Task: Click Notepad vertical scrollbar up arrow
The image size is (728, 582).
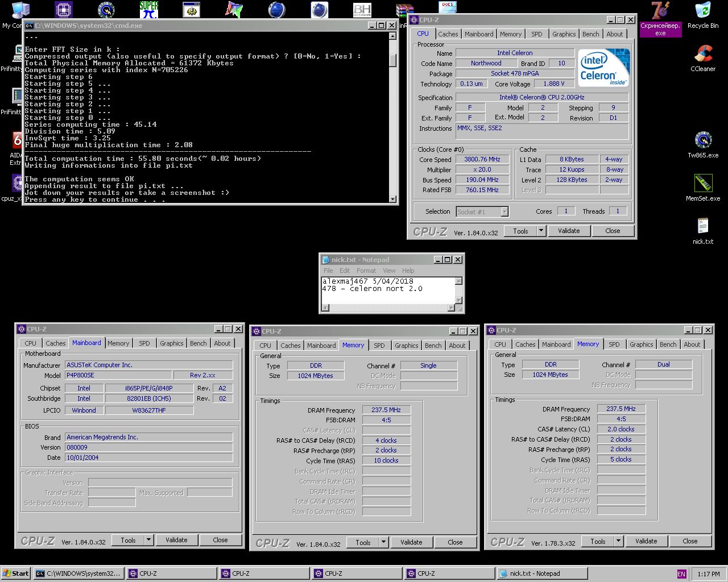Action: click(459, 281)
